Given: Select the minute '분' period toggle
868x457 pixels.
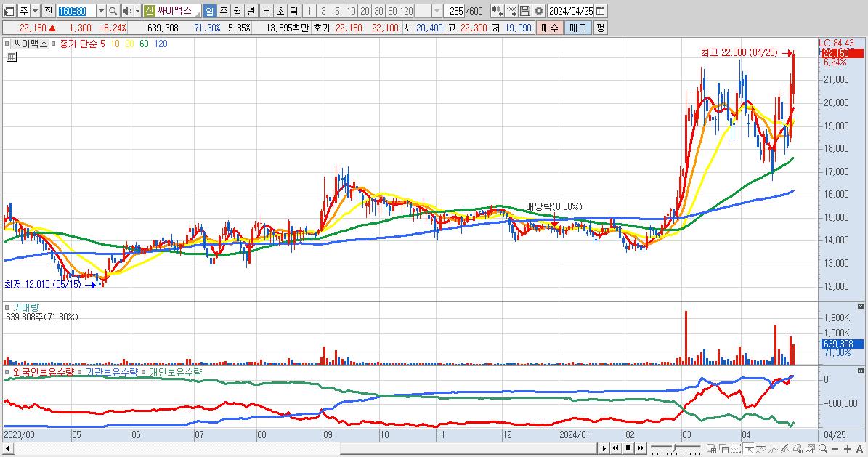Looking at the screenshot, I should 267,11.
